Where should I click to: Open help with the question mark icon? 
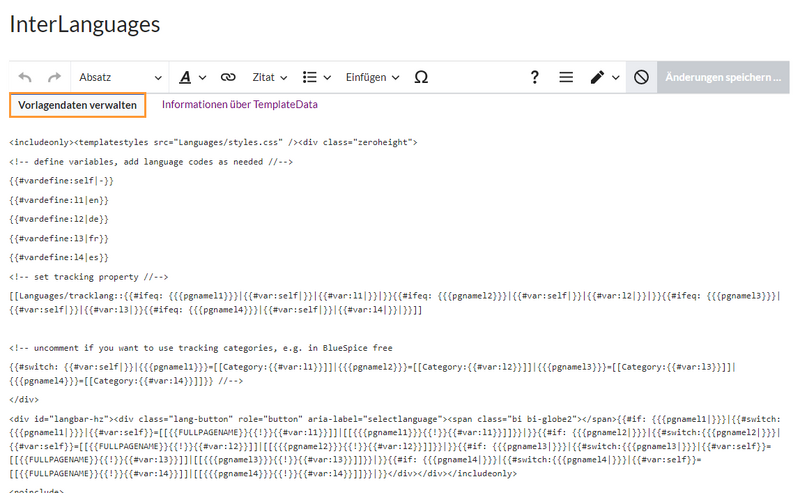tap(534, 78)
